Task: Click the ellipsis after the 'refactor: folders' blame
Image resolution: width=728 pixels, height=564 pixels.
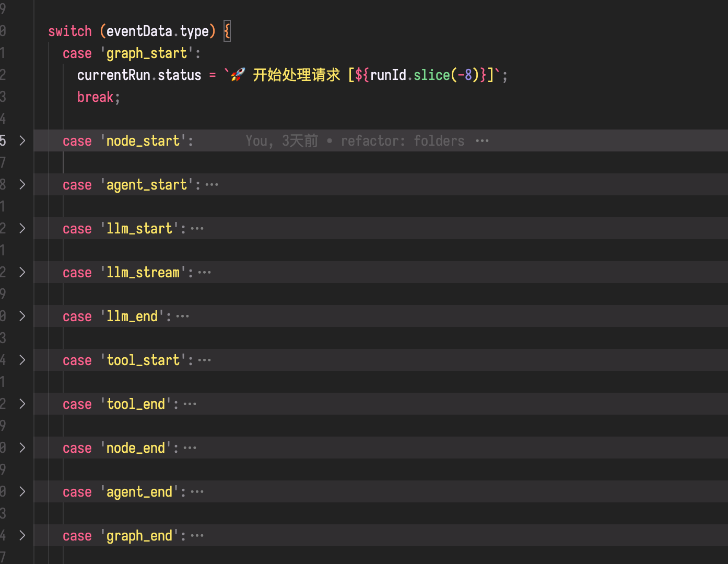Action: click(x=483, y=141)
